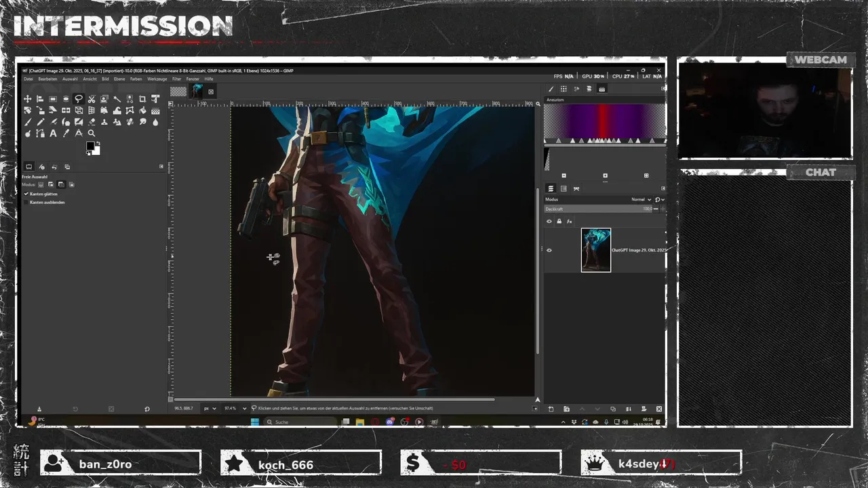Screen dimensions: 868x488
Task: Click the Suche taskbar search box
Action: click(299, 422)
